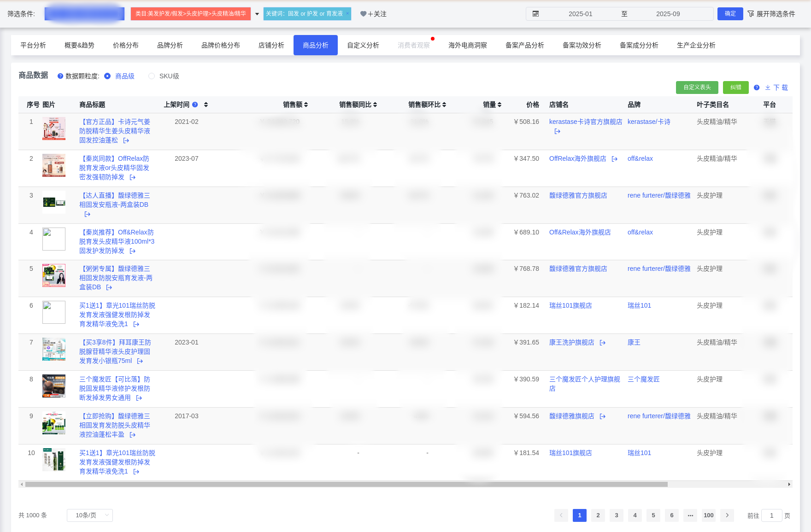Screen dimensions: 811x532
Task: Toggle the 关键词 filter tag dropdown arrow
Action: (257, 14)
